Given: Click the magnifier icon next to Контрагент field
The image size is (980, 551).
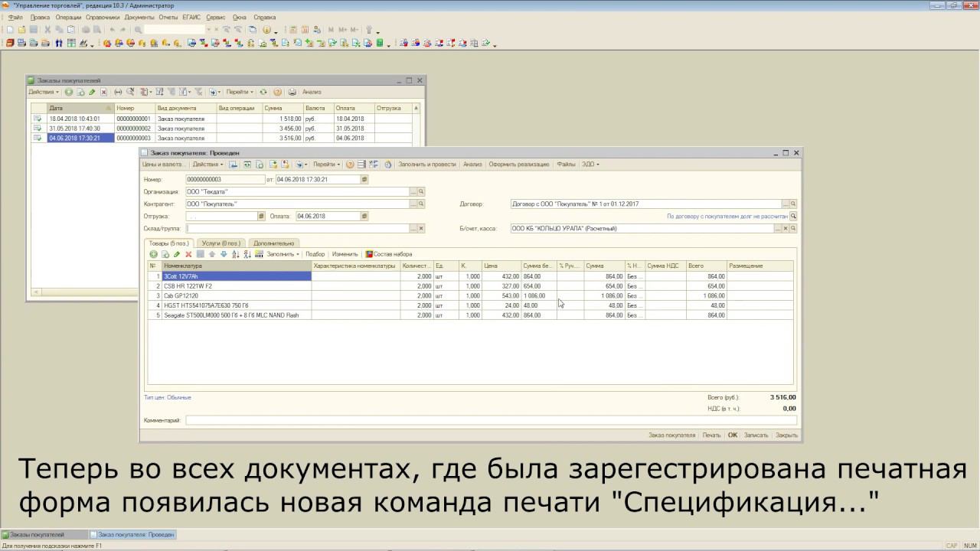Looking at the screenshot, I should coord(421,204).
